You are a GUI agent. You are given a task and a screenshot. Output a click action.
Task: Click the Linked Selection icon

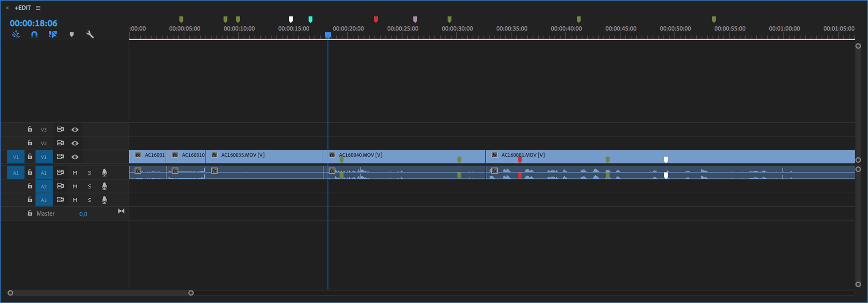[53, 34]
